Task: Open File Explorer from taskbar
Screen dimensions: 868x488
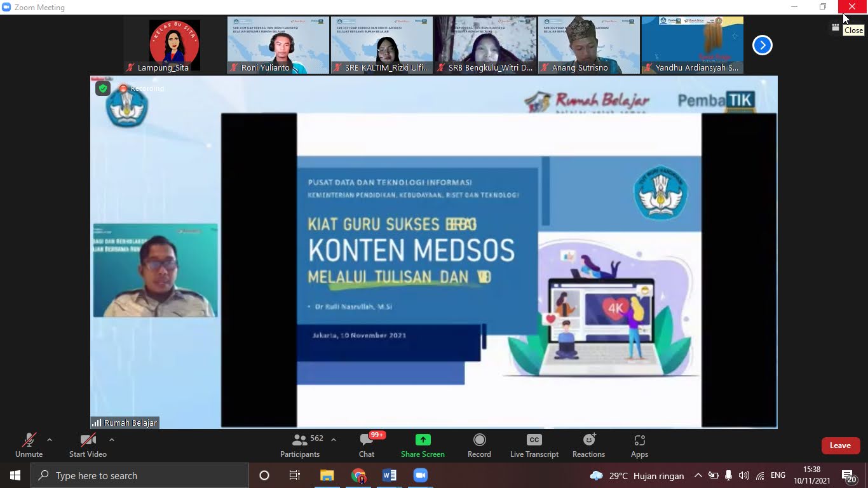Action: (x=327, y=475)
